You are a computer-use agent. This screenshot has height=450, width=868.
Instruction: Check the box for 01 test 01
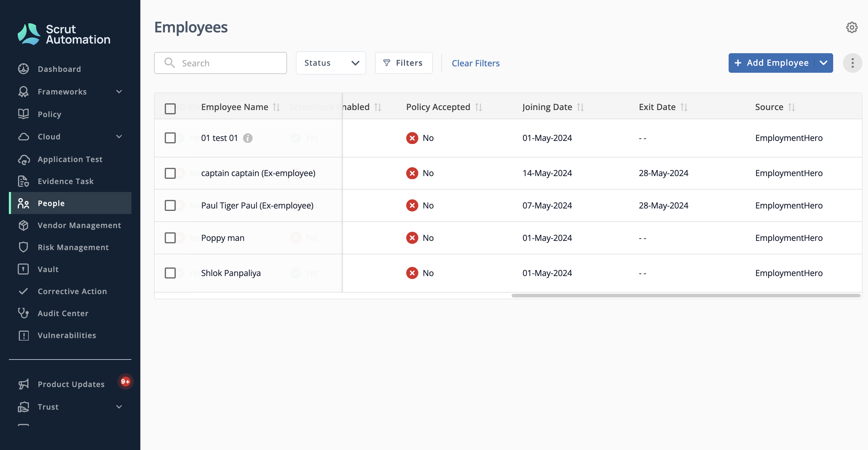170,138
